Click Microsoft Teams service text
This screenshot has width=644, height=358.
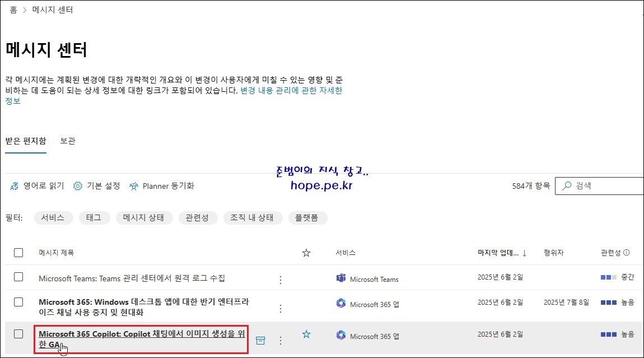click(374, 280)
